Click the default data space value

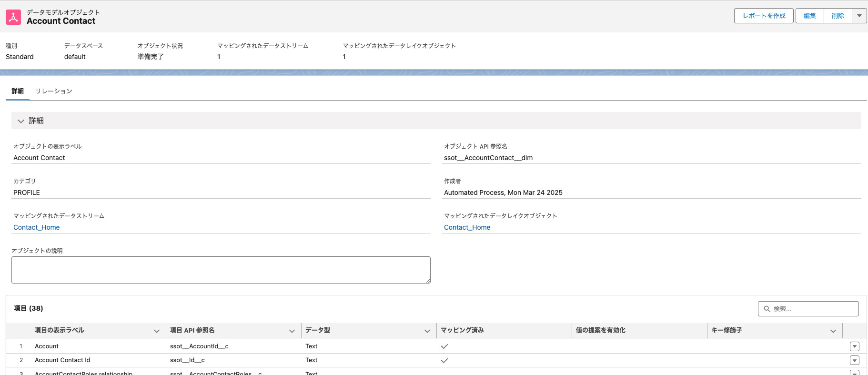pyautogui.click(x=75, y=57)
